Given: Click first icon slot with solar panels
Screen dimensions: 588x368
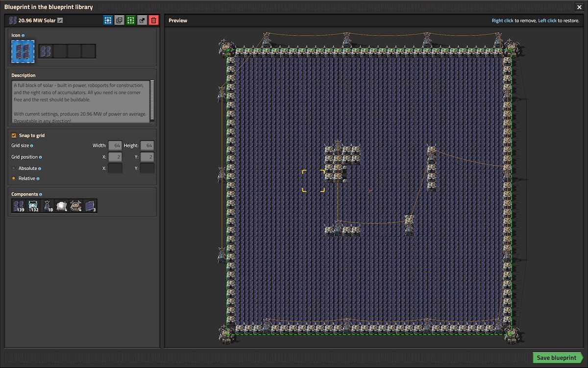Looking at the screenshot, I should [46, 51].
